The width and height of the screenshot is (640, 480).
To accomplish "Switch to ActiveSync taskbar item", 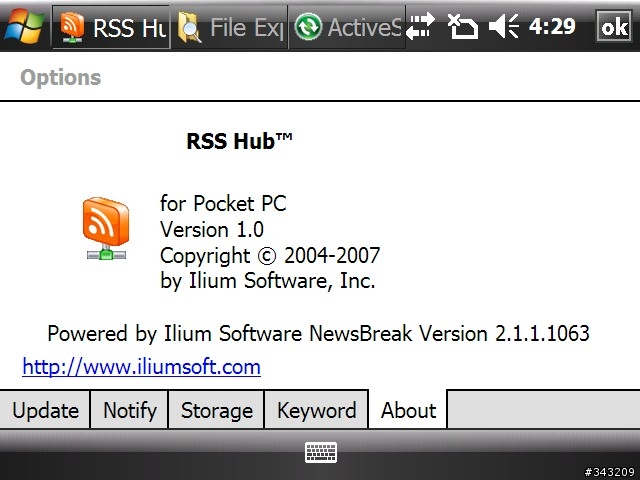I will pos(347,27).
